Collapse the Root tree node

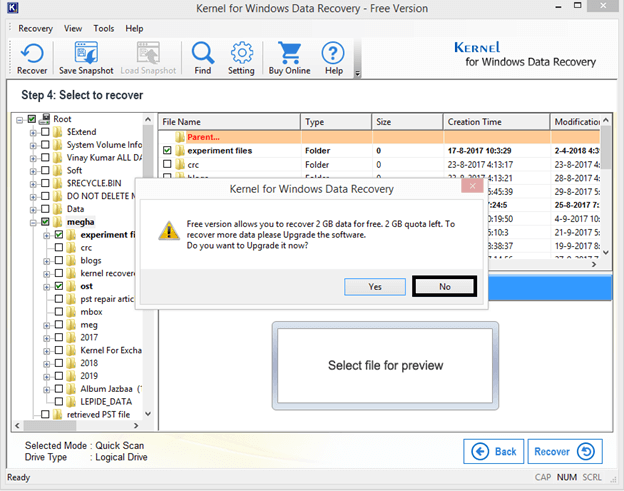click(20, 119)
